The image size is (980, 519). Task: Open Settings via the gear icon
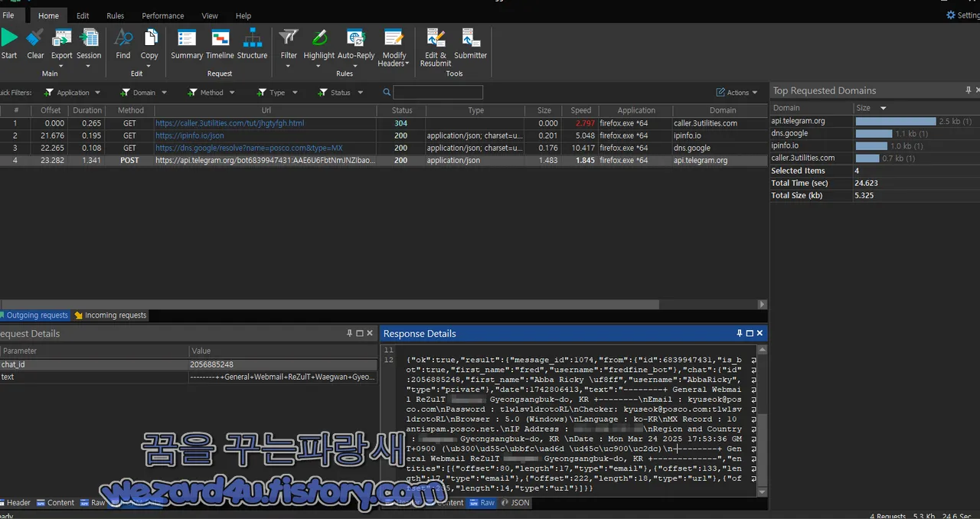click(951, 15)
